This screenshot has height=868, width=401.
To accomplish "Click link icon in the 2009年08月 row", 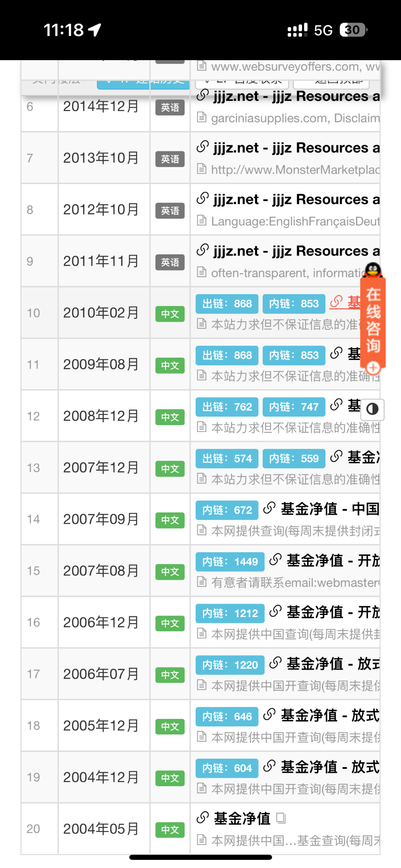I will tap(337, 353).
